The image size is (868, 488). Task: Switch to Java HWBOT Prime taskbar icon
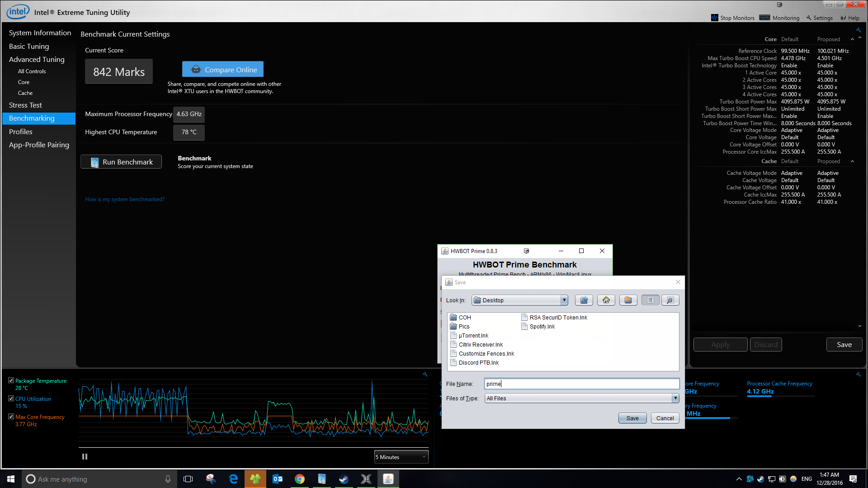pyautogui.click(x=388, y=479)
